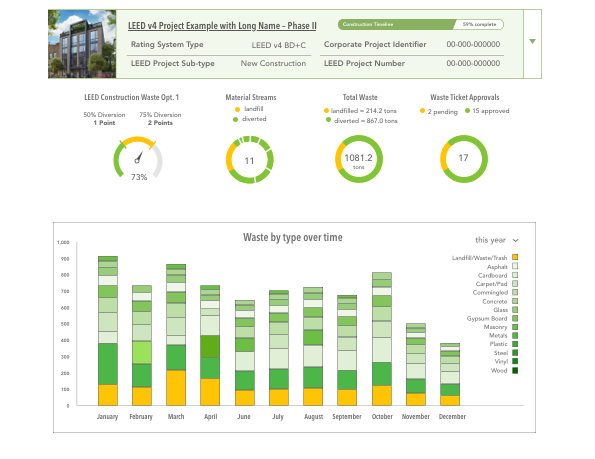
Task: Click the Material Streams donut chart showing 11
Action: 250,160
